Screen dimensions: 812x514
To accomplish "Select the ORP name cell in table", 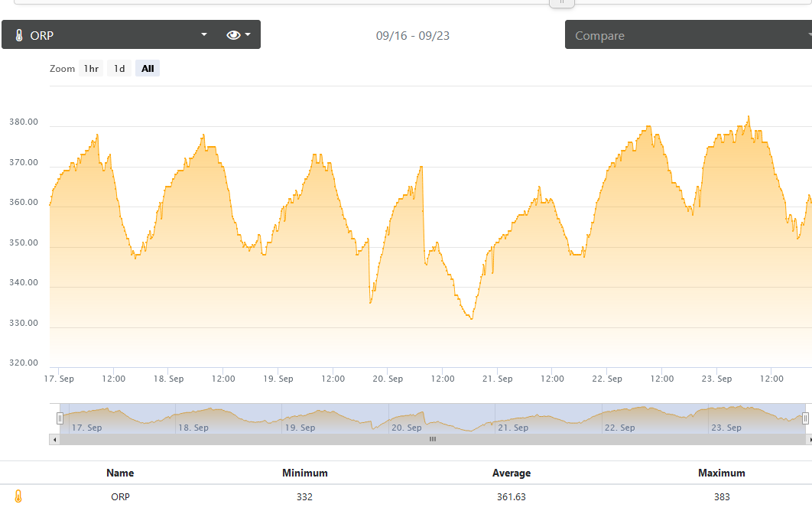I will click(120, 497).
